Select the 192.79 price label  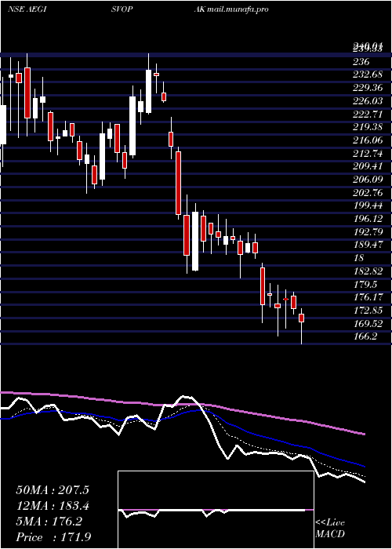click(368, 232)
